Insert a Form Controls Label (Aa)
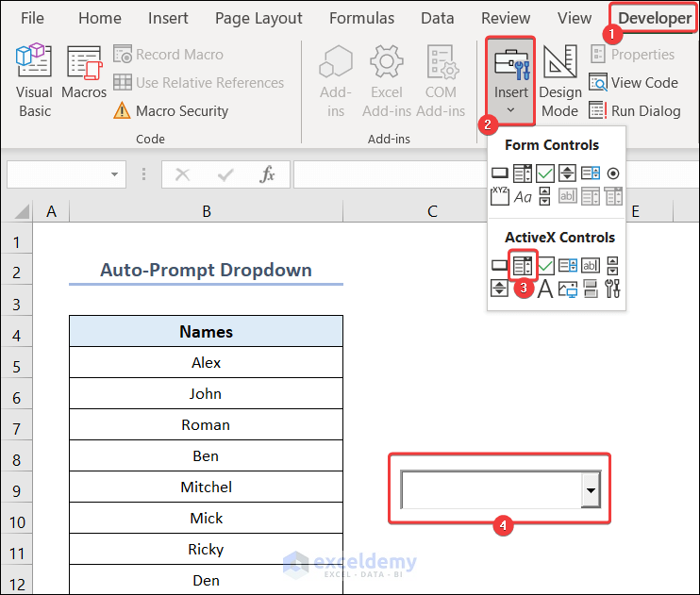This screenshot has height=595, width=700. point(523,196)
